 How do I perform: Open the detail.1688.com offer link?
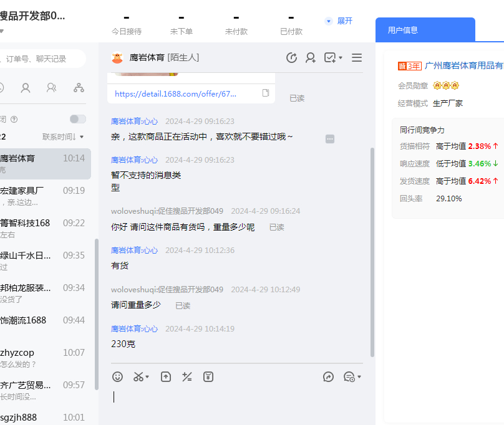[175, 94]
